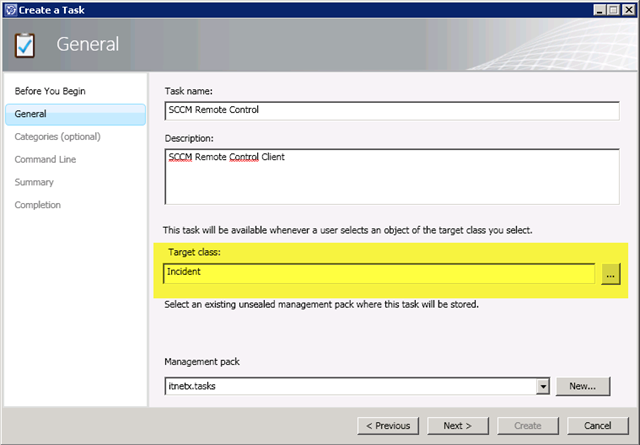Click the disabled Create button

528,425
